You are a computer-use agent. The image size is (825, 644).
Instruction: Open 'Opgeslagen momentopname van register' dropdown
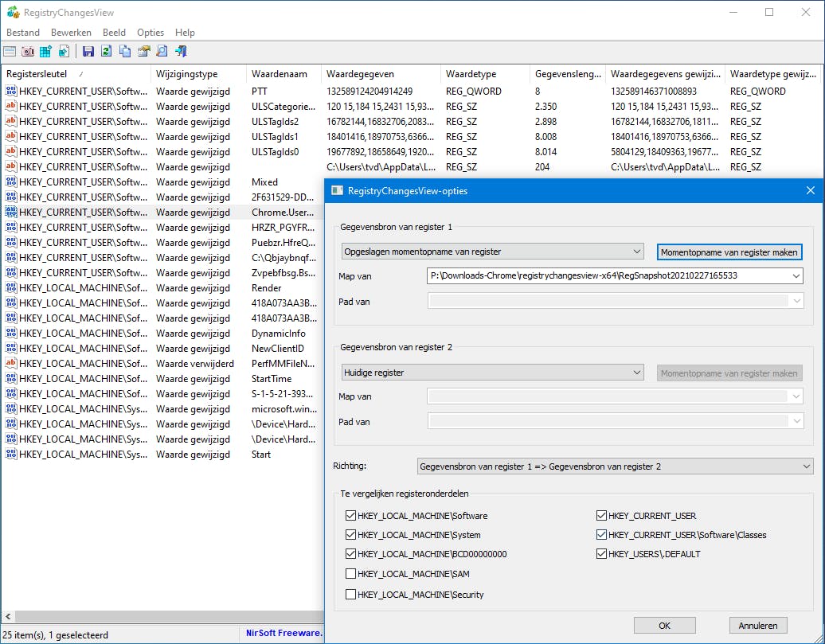coord(491,252)
